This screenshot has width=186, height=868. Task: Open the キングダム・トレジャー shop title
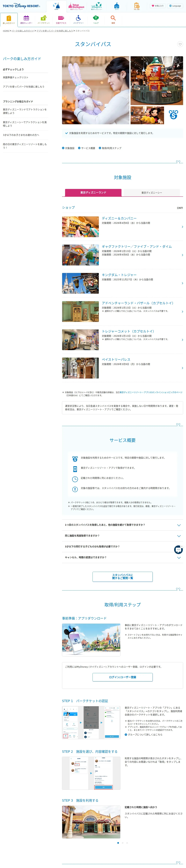[119, 275]
